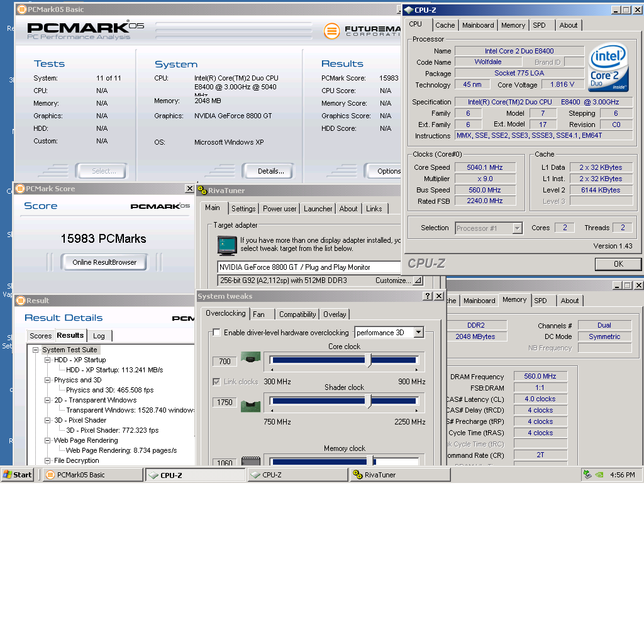Image resolution: width=644 pixels, height=644 pixels.
Task: Open the help button in System tweaks title bar
Action: (428, 296)
